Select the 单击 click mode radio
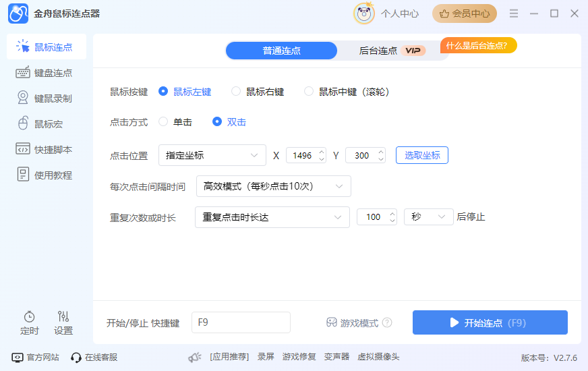Screen dimensions: 588x371 [163, 121]
